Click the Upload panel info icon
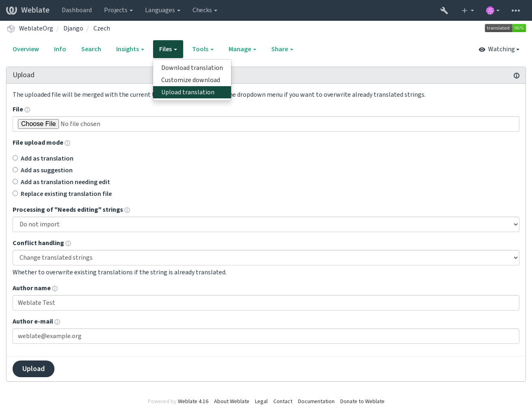 (517, 76)
